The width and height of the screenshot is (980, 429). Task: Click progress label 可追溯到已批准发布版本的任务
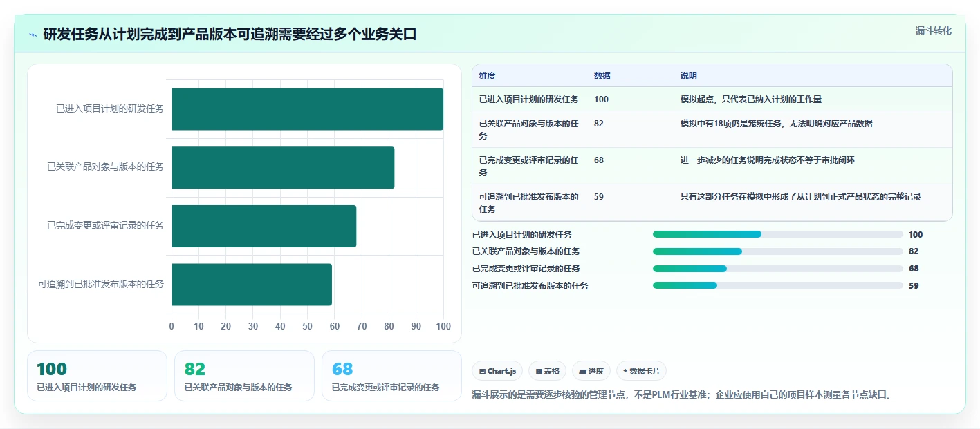pyautogui.click(x=530, y=285)
